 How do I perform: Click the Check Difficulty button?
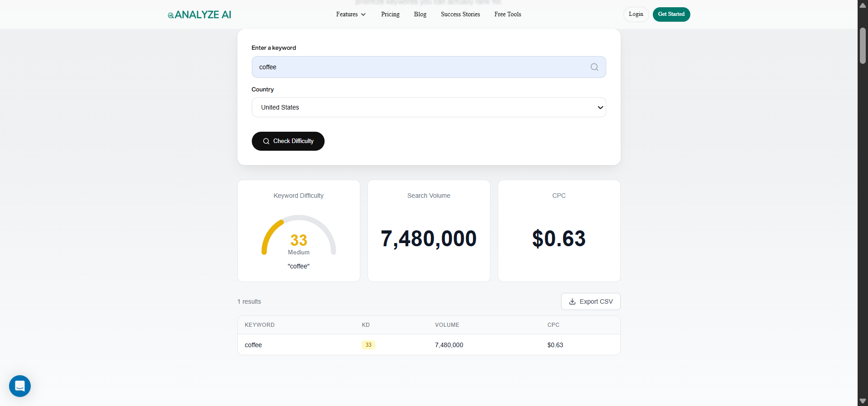pos(288,141)
